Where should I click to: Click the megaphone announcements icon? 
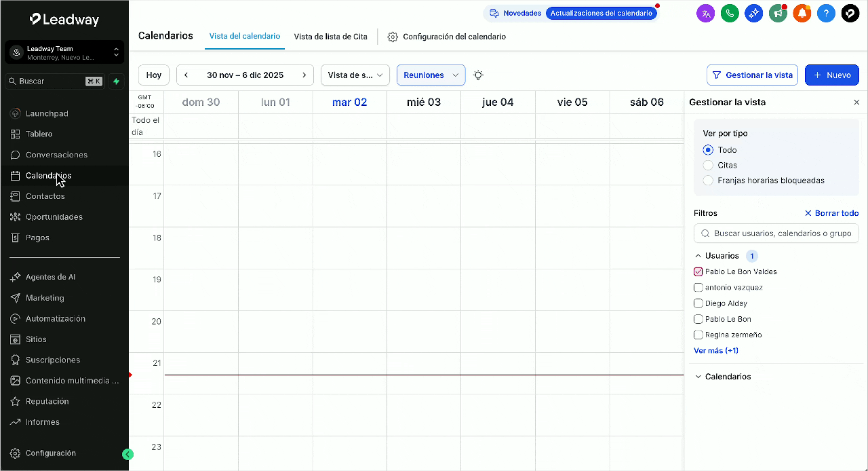click(778, 13)
